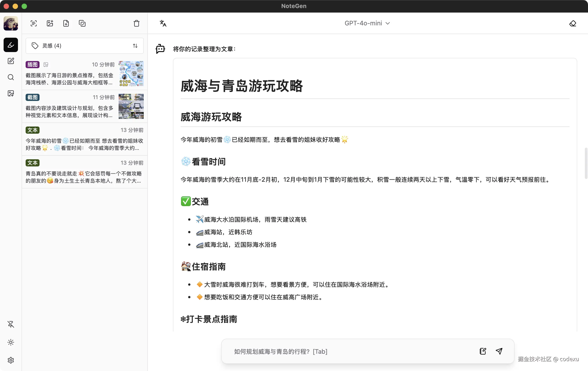
Task: Open the 插图 record thumbnail image
Action: [x=131, y=74]
